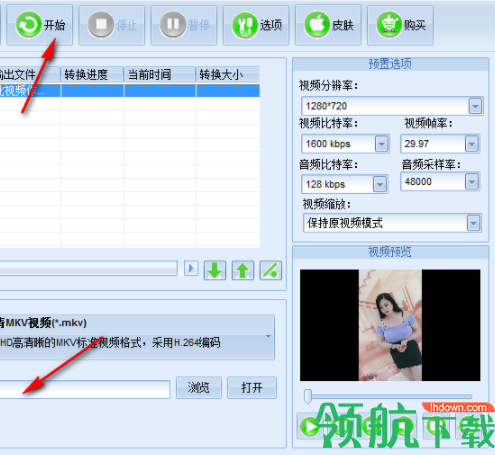
Task: Click the video preview thumbnail
Action: click(x=390, y=325)
